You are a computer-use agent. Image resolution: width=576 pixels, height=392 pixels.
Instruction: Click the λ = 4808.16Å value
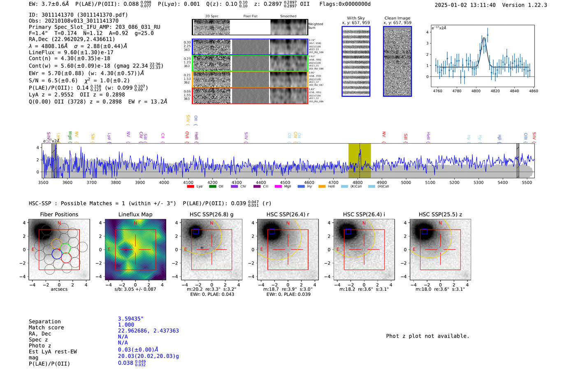tap(48, 46)
